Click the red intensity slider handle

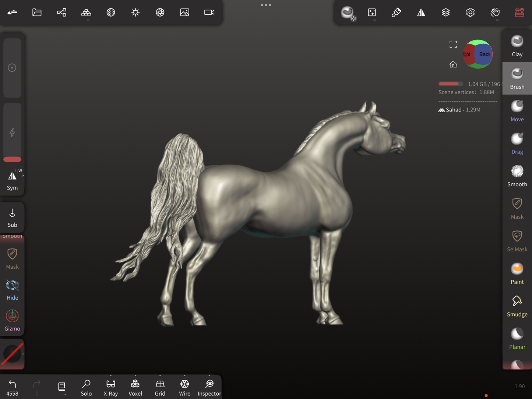pos(12,159)
